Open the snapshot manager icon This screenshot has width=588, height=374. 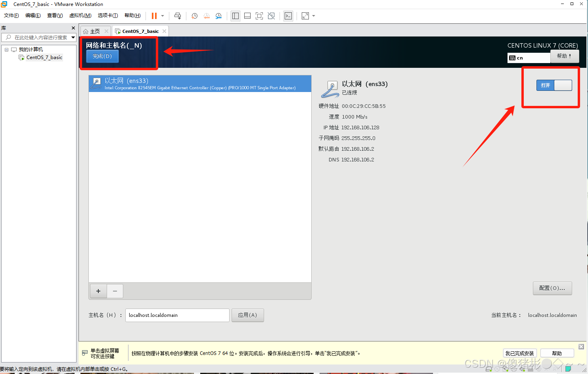[x=218, y=16]
